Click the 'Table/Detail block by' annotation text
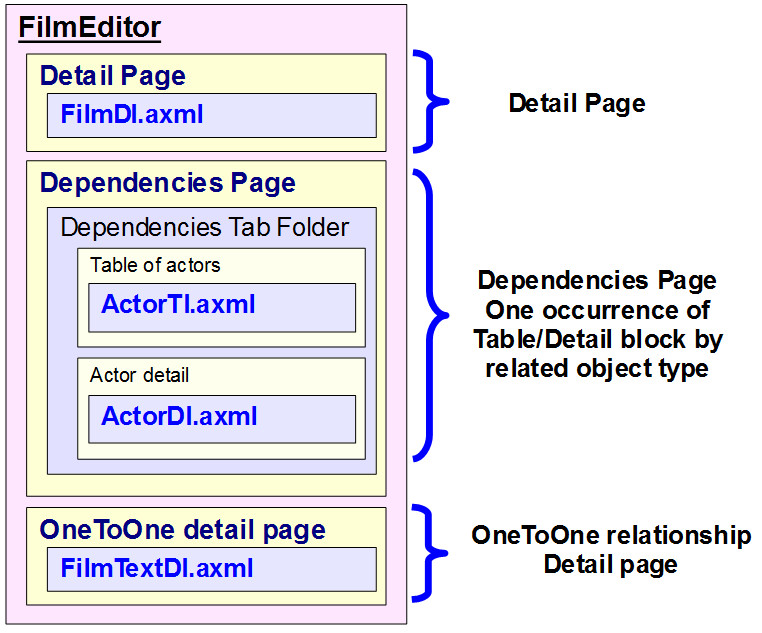This screenshot has width=762, height=633. pyautogui.click(x=597, y=339)
